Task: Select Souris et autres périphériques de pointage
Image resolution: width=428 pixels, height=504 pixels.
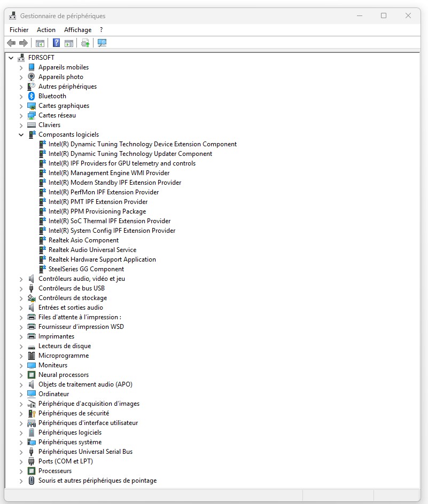Action: (97, 481)
